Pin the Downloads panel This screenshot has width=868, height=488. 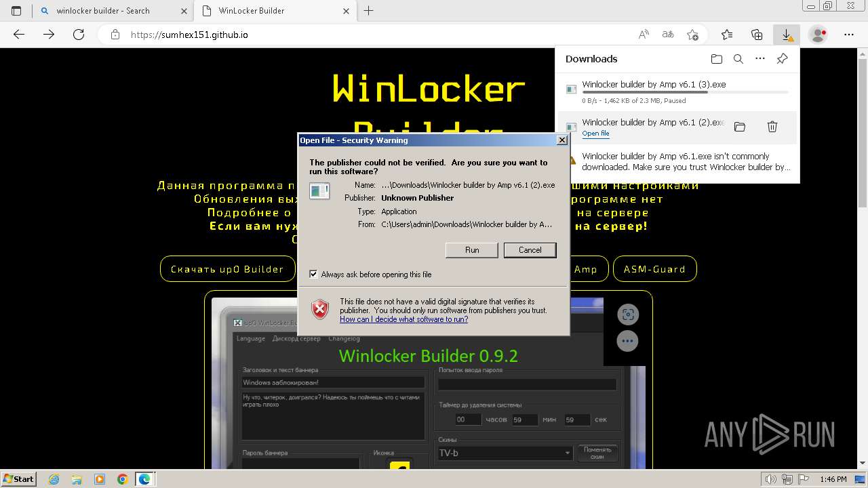click(x=782, y=59)
